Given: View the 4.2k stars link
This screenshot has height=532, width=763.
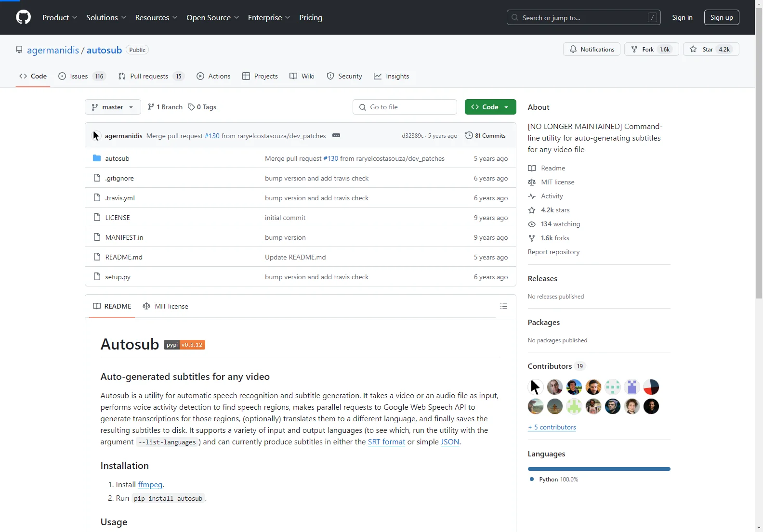Looking at the screenshot, I should pyautogui.click(x=549, y=210).
